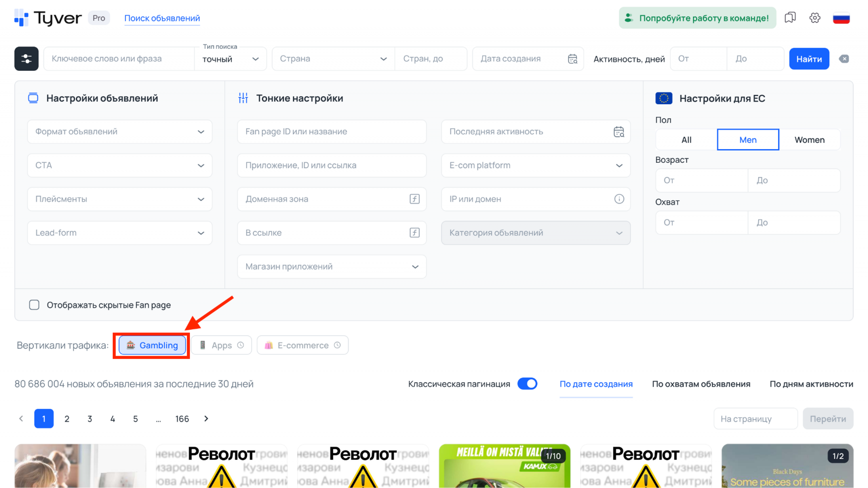Image resolution: width=868 pixels, height=488 pixels.
Task: Select Women gender option
Action: (x=809, y=140)
